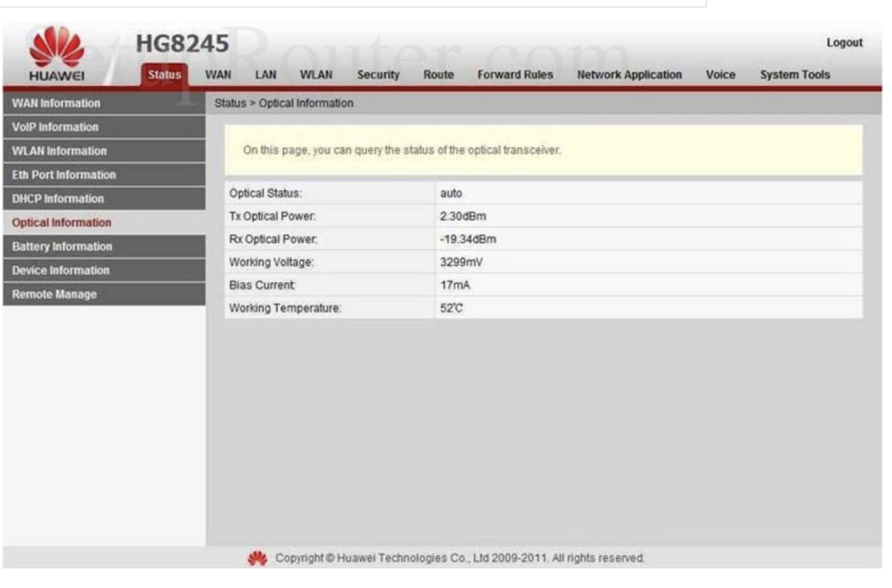The image size is (892, 588).
Task: Click the 'Working Voltage:' label
Action: (x=272, y=263)
